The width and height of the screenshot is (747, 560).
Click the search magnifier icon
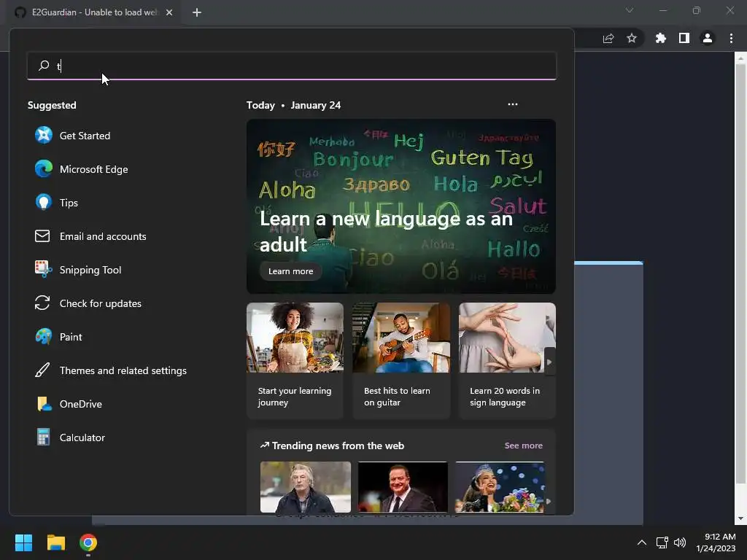coord(44,65)
